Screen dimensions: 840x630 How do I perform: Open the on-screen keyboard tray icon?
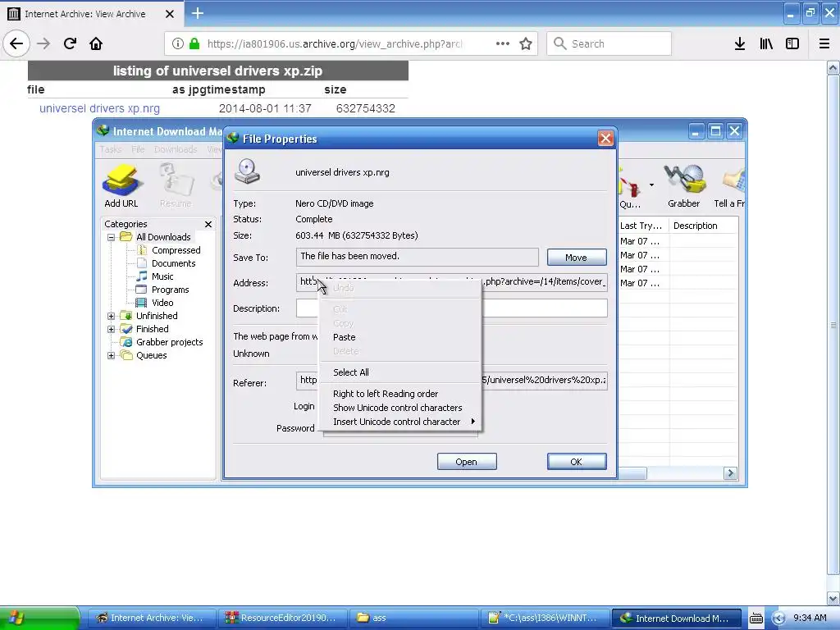tap(756, 619)
